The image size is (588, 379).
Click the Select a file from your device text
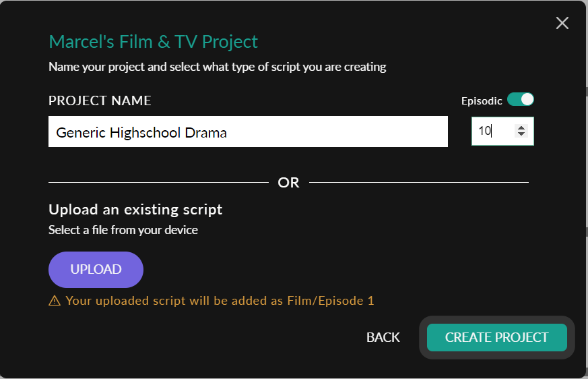tap(123, 230)
